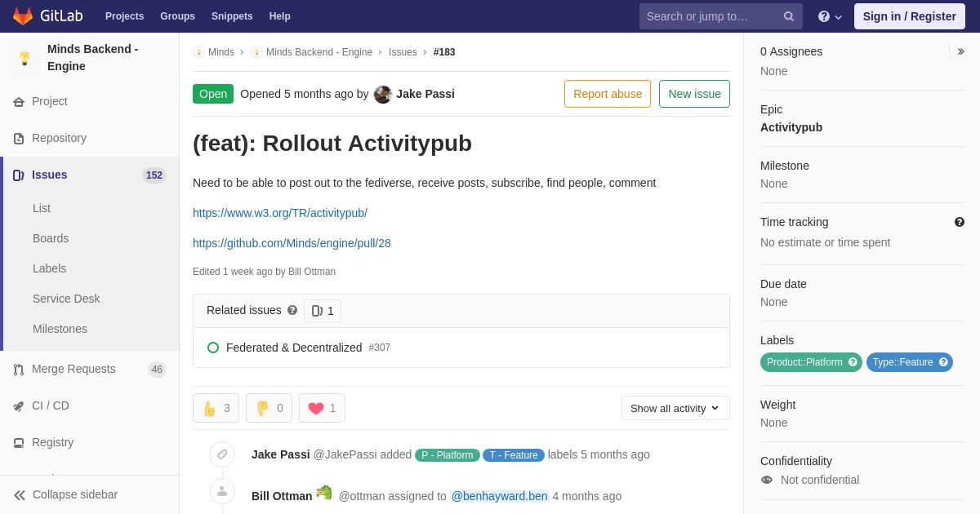This screenshot has height=514, width=980.
Task: Click the help icon on Type::Feature label
Action: click(943, 362)
